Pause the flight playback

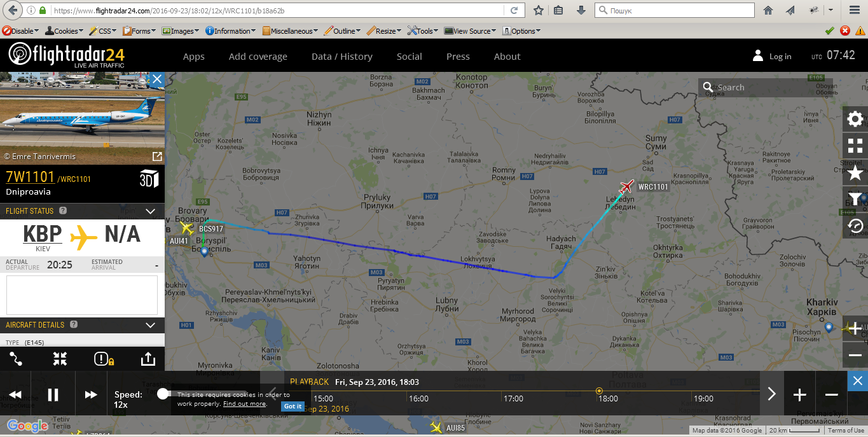(x=53, y=394)
